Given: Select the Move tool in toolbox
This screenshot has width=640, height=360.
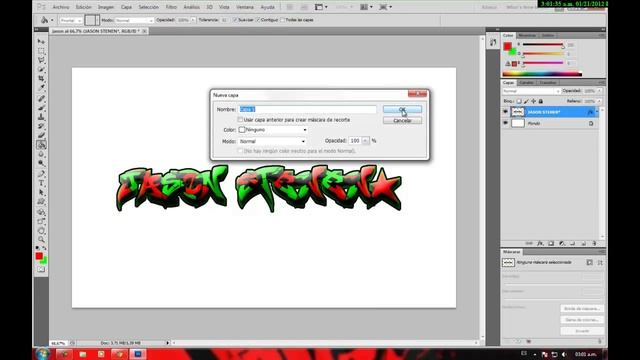Looking at the screenshot, I should (x=41, y=41).
